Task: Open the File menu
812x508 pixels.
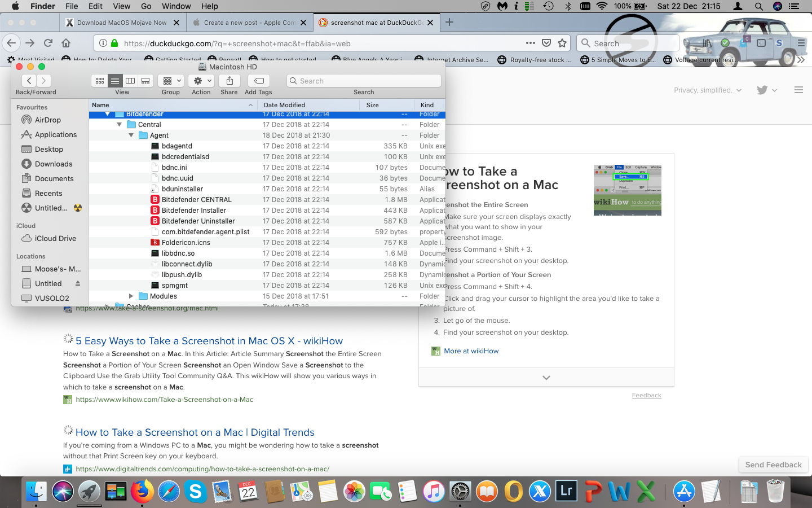Action: (72, 6)
